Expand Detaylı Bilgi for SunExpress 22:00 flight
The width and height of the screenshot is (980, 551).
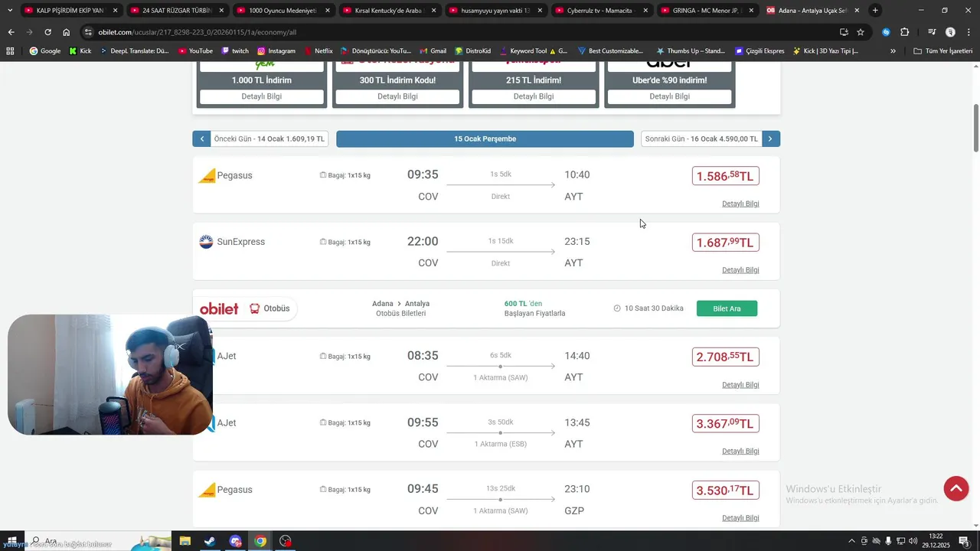point(740,270)
